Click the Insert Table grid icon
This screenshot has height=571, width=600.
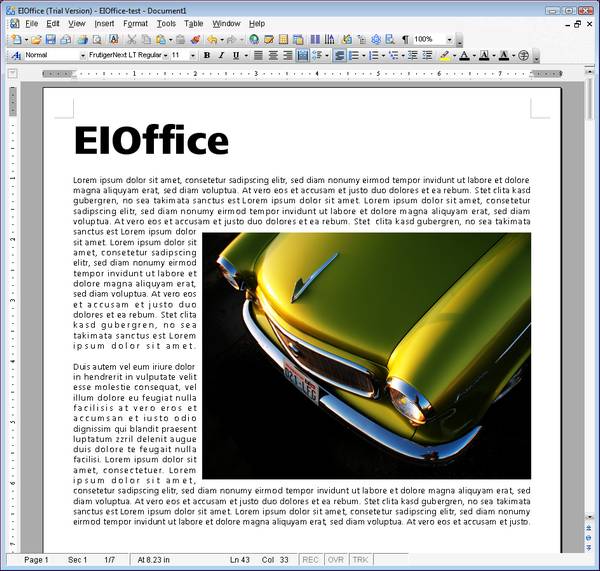point(283,39)
